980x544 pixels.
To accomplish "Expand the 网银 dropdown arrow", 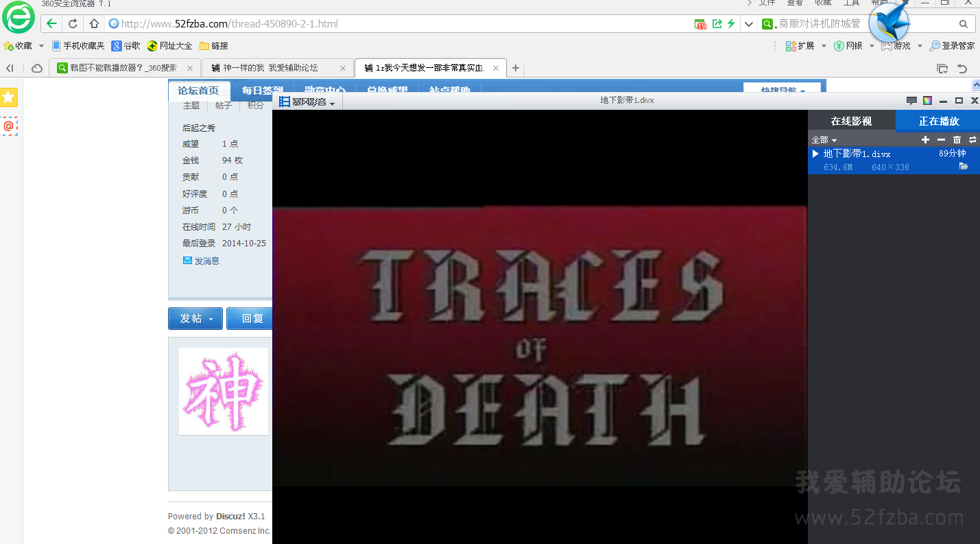I will click(872, 46).
